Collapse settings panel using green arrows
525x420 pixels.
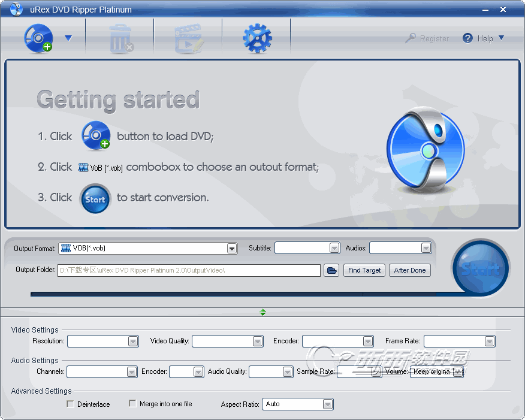pos(263,312)
